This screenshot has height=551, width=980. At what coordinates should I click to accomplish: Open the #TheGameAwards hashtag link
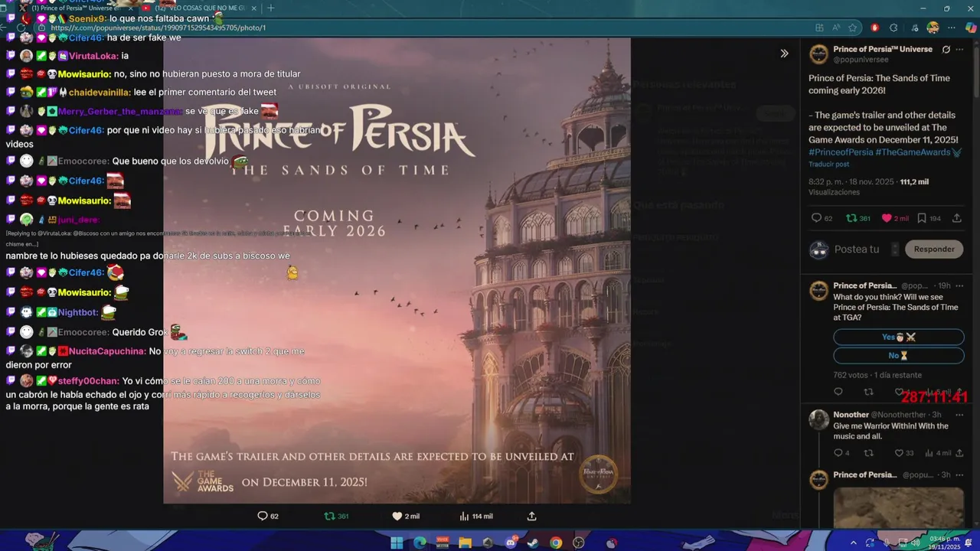coord(913,152)
